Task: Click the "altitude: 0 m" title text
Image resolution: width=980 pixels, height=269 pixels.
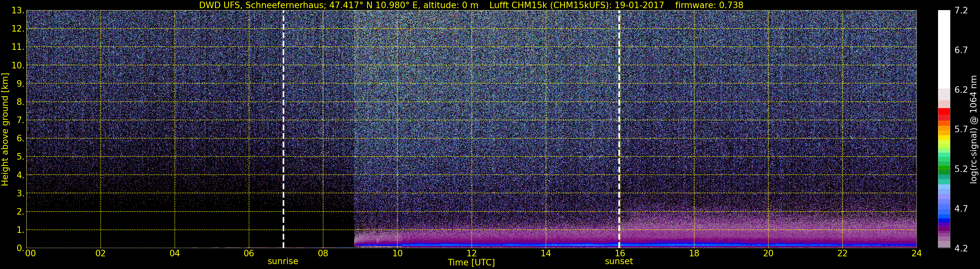Action: (x=451, y=5)
